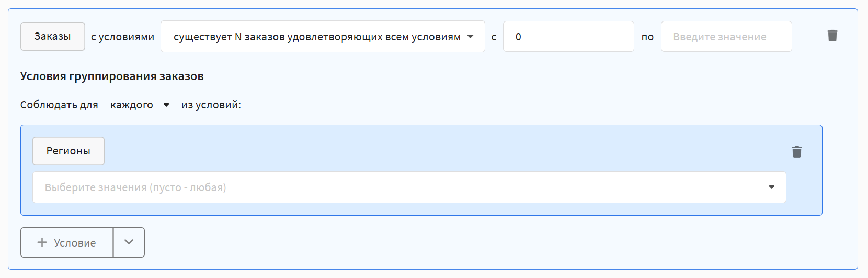
Task: Click the Регионы button
Action: (x=68, y=151)
